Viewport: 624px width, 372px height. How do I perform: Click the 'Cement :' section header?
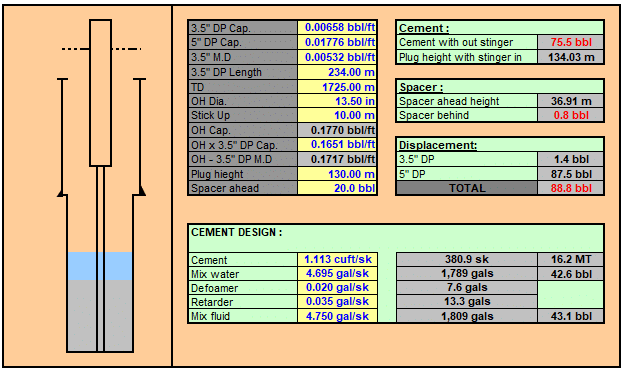(500, 28)
